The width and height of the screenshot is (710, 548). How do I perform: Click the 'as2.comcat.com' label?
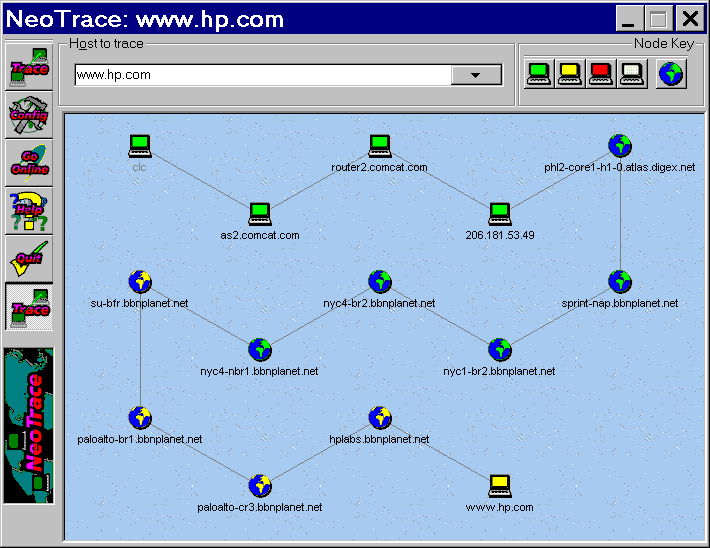point(260,236)
